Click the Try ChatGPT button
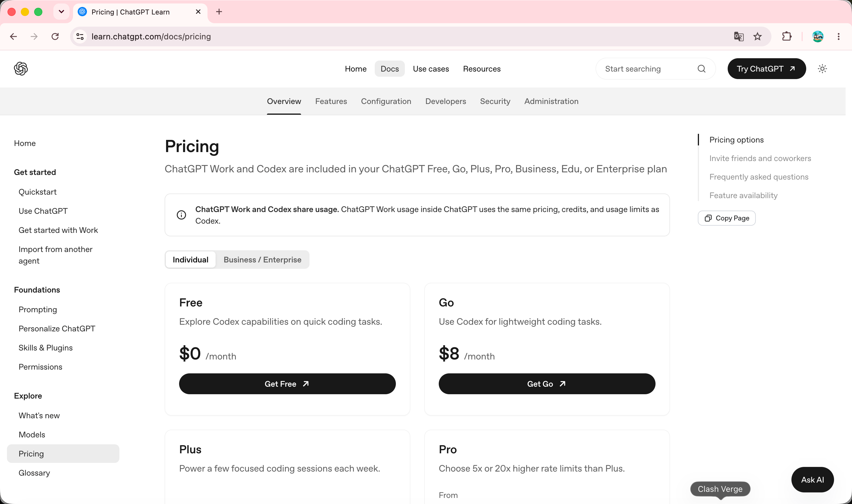 pos(767,69)
